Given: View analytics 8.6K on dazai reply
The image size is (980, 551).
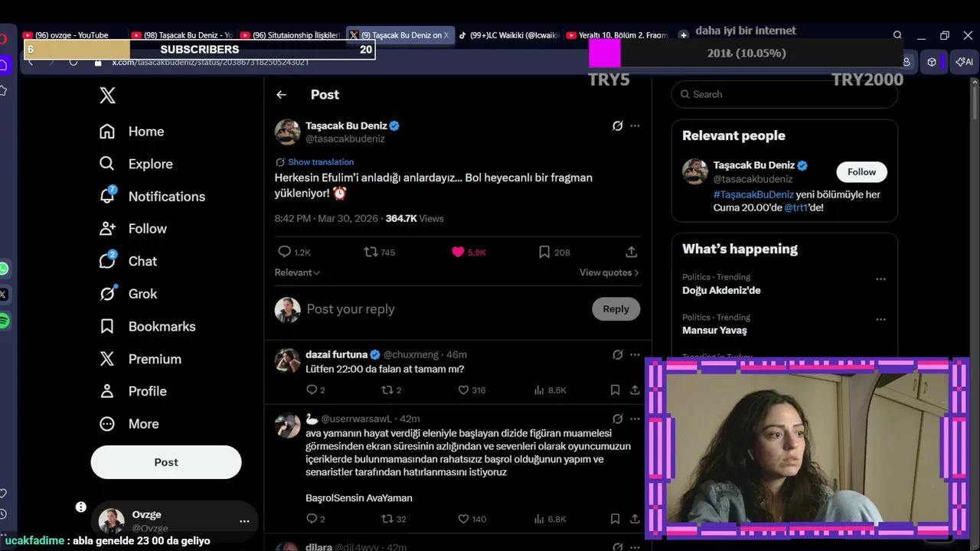Looking at the screenshot, I should tap(550, 390).
